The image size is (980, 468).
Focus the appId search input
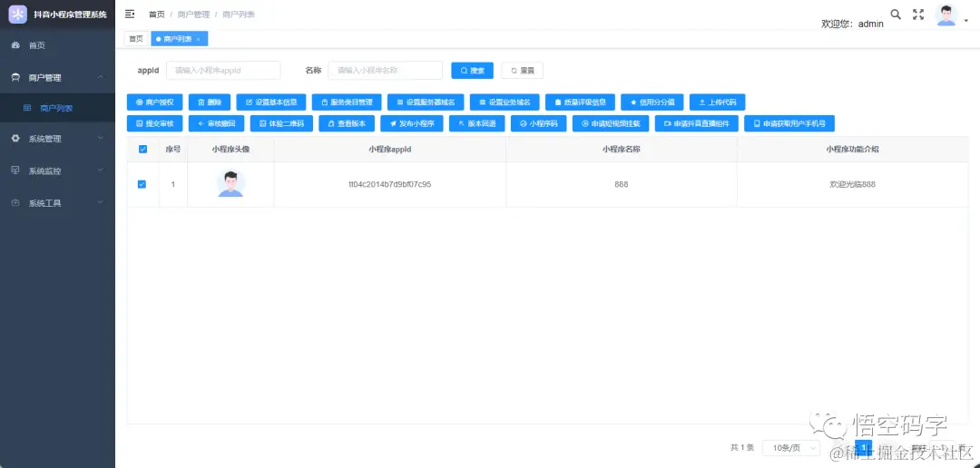pyautogui.click(x=223, y=71)
